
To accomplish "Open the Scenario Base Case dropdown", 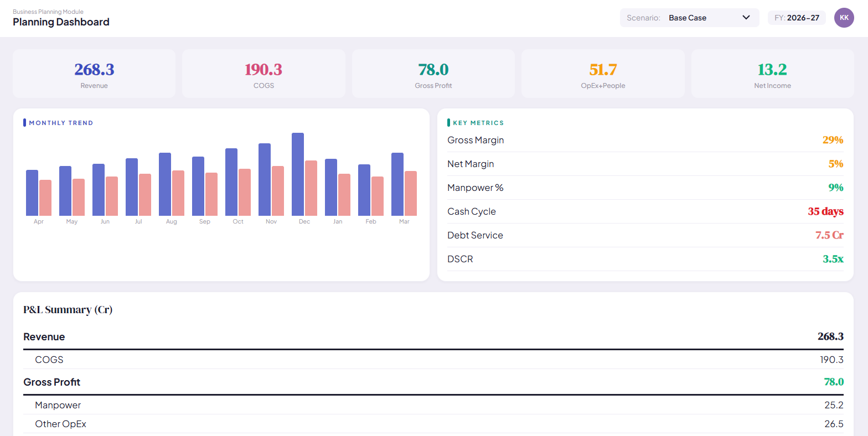I will click(689, 18).
